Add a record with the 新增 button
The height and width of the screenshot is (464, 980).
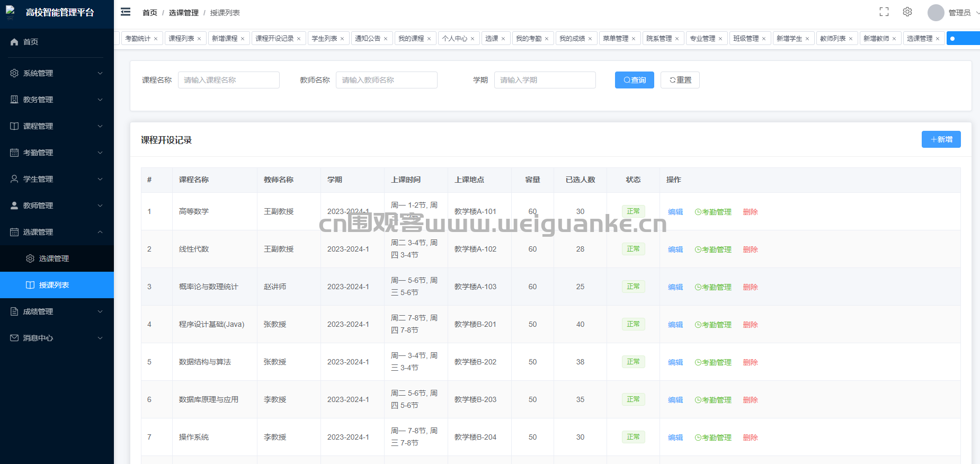[x=941, y=139]
